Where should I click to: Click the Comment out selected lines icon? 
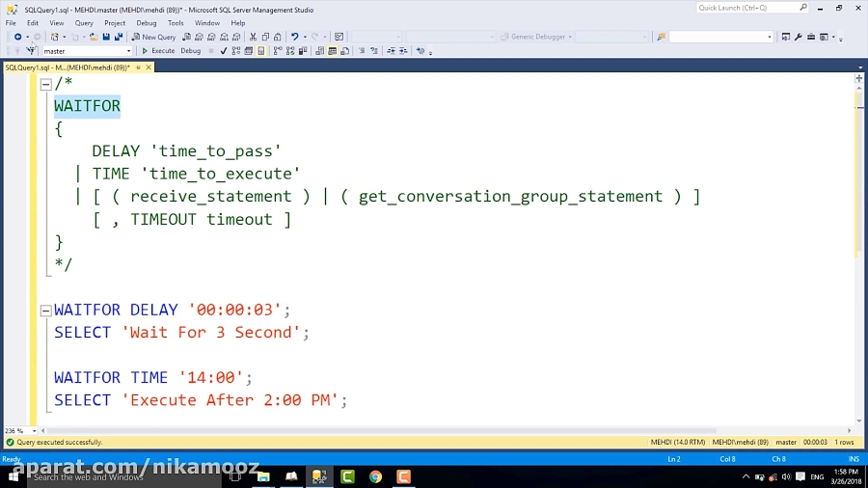pos(362,51)
